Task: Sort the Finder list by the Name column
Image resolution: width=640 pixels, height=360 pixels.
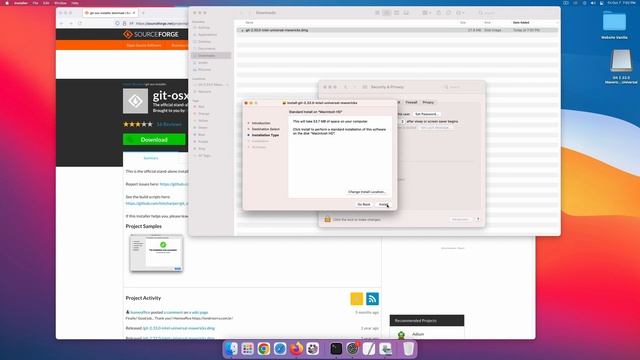Action: click(x=249, y=22)
